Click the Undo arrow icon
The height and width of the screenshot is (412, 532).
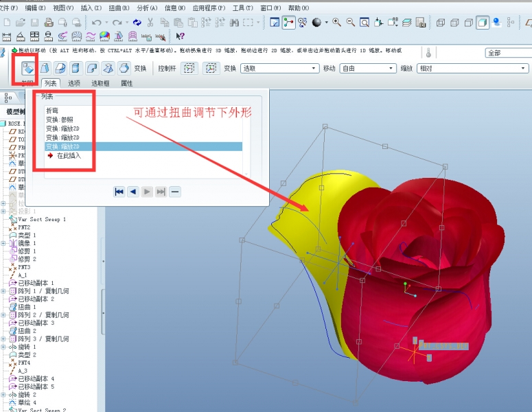(97, 23)
